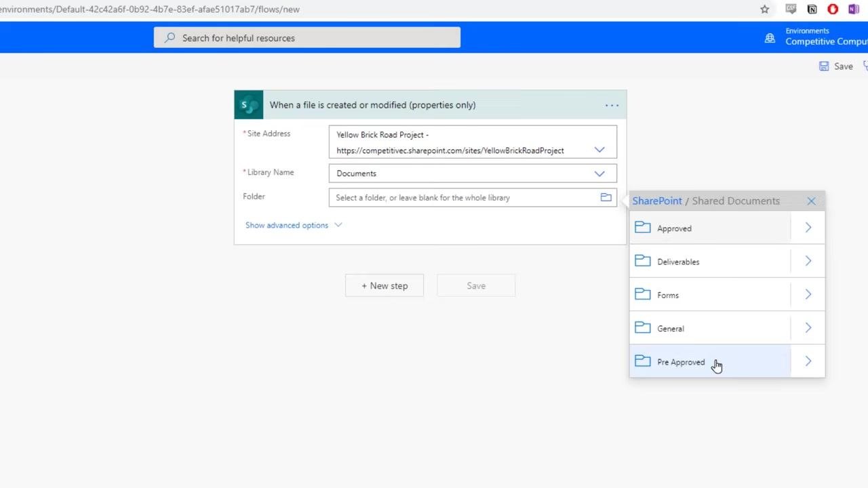Click the folder icon beside Deliverables
Viewport: 868px width, 488px height.
[642, 261]
